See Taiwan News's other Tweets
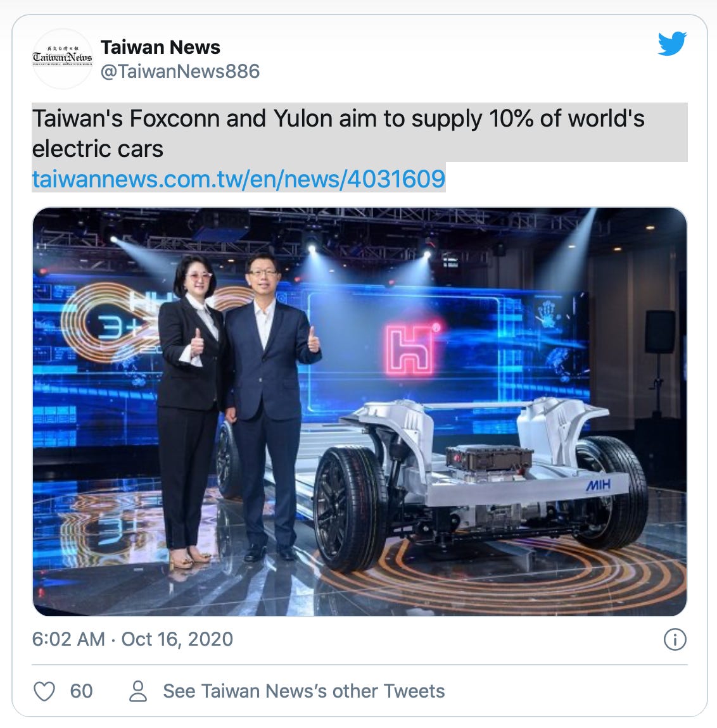Viewport: 717px width, 728px height. tap(304, 691)
